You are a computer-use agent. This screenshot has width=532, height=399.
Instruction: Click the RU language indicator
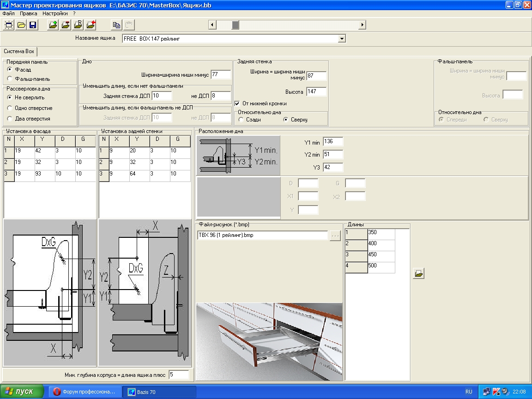click(469, 392)
